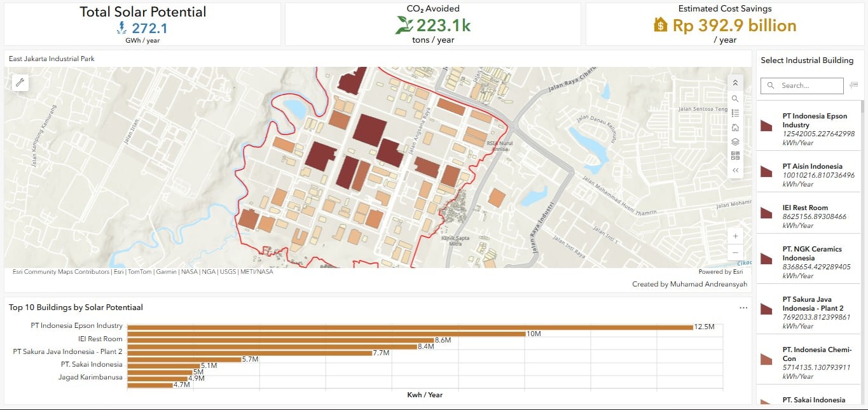Image resolution: width=868 pixels, height=410 pixels.
Task: Click the 8.4M chart bar
Action: pos(272,346)
